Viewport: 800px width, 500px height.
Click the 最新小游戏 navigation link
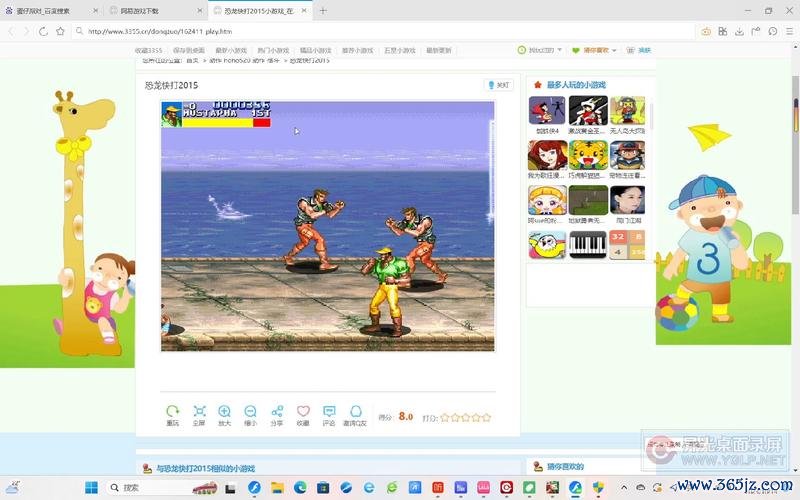(232, 49)
